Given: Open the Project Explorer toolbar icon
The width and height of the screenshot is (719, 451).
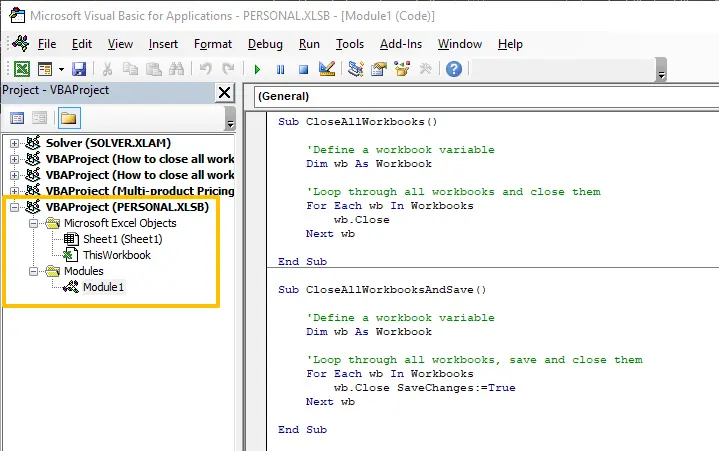Looking at the screenshot, I should tap(356, 69).
